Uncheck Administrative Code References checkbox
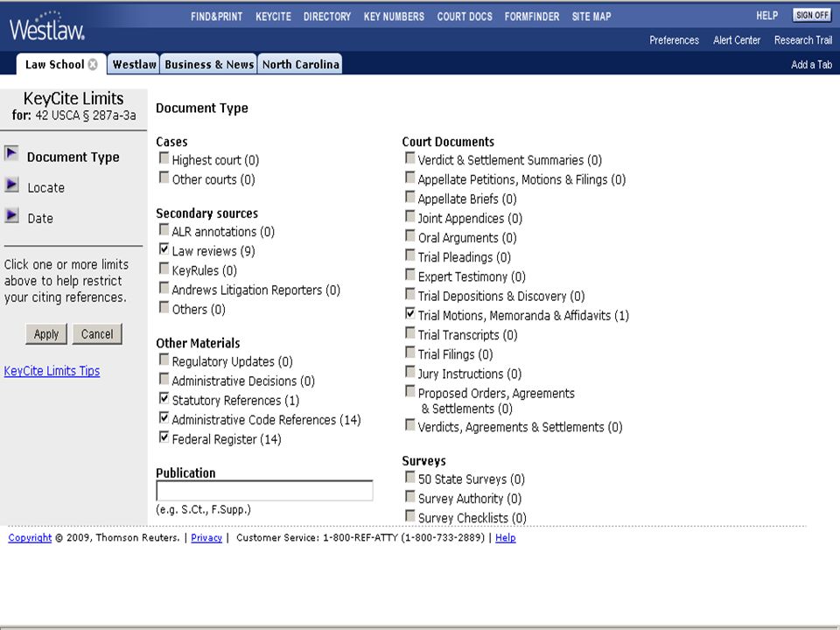The image size is (840, 630). click(x=164, y=417)
